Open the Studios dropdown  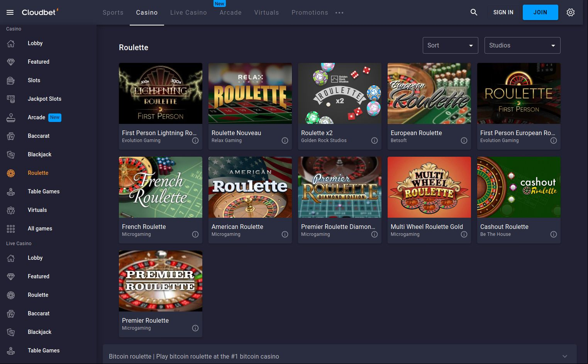pos(522,45)
